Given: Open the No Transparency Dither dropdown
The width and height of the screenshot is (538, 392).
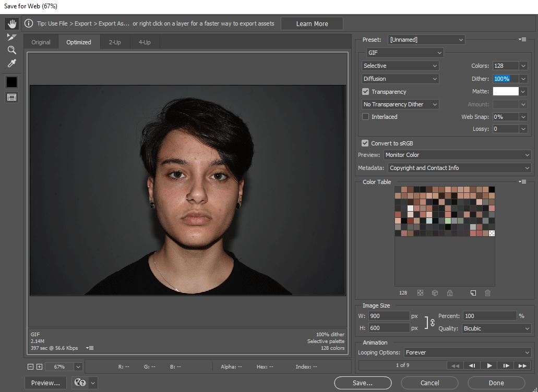Looking at the screenshot, I should [x=400, y=104].
